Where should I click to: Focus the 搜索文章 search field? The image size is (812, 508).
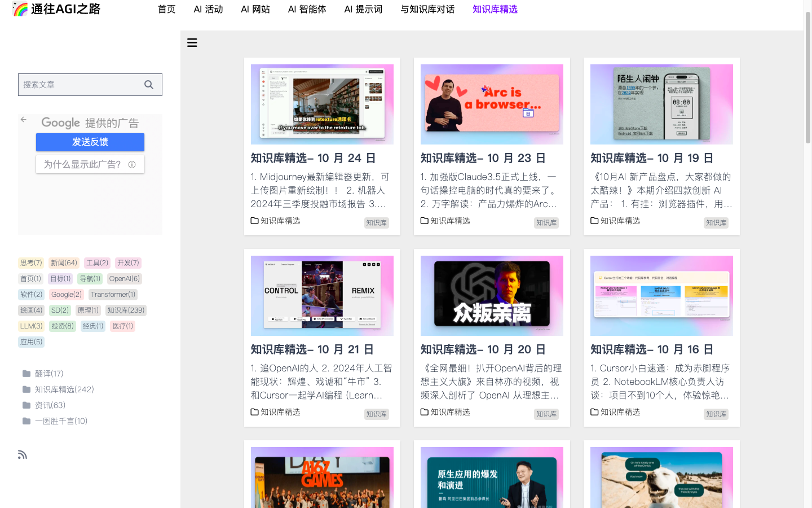pyautogui.click(x=90, y=85)
